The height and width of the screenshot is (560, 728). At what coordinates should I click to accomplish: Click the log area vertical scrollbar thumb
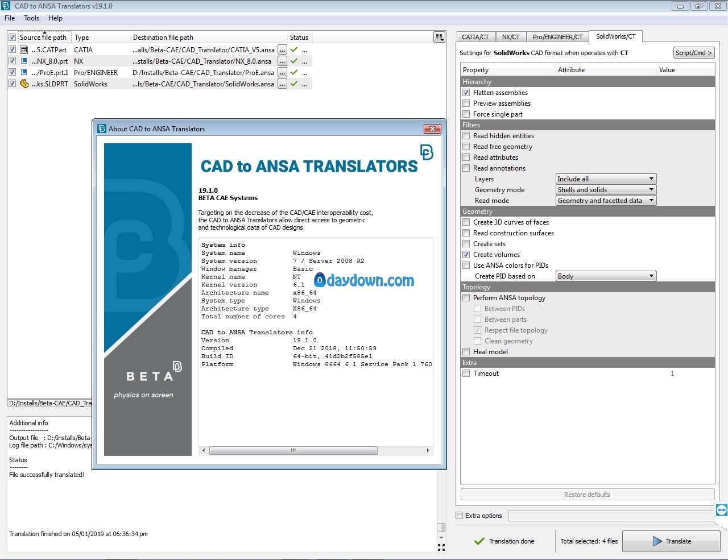(x=441, y=528)
